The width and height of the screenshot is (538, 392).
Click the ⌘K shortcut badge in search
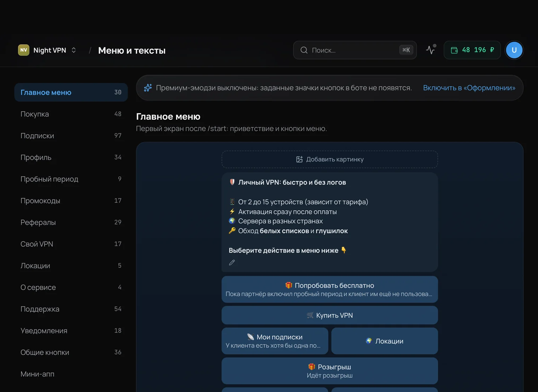[x=406, y=50]
